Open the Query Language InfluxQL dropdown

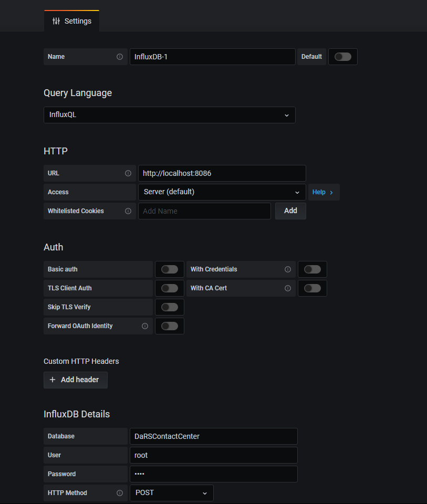[170, 115]
